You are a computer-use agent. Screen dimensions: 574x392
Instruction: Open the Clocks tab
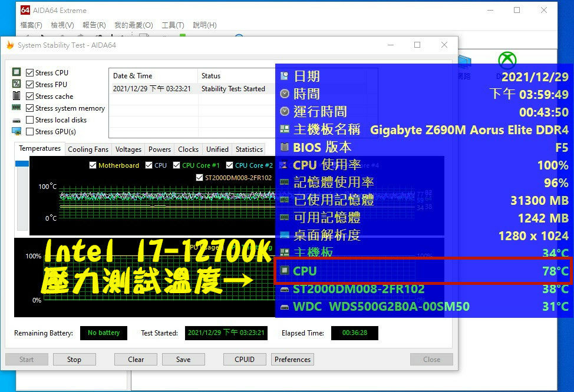(x=188, y=149)
